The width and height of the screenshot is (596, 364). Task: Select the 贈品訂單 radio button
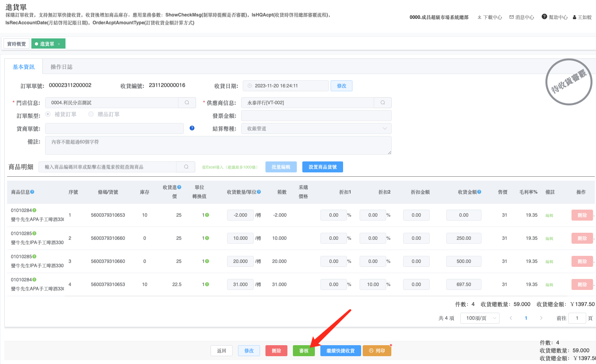pyautogui.click(x=91, y=114)
